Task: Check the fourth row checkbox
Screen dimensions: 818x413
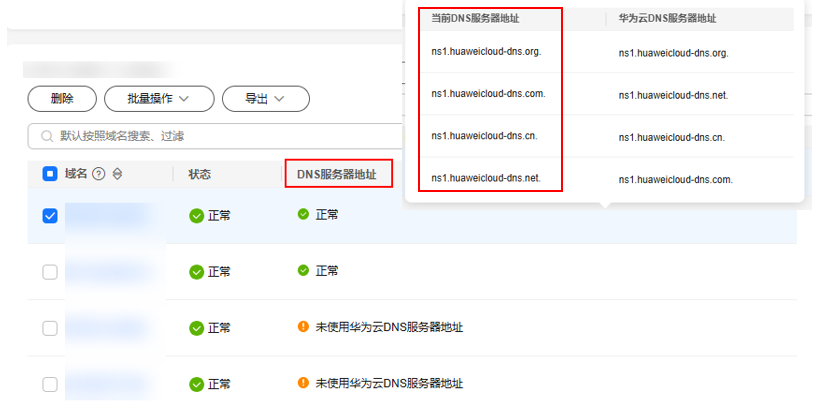Action: click(50, 384)
